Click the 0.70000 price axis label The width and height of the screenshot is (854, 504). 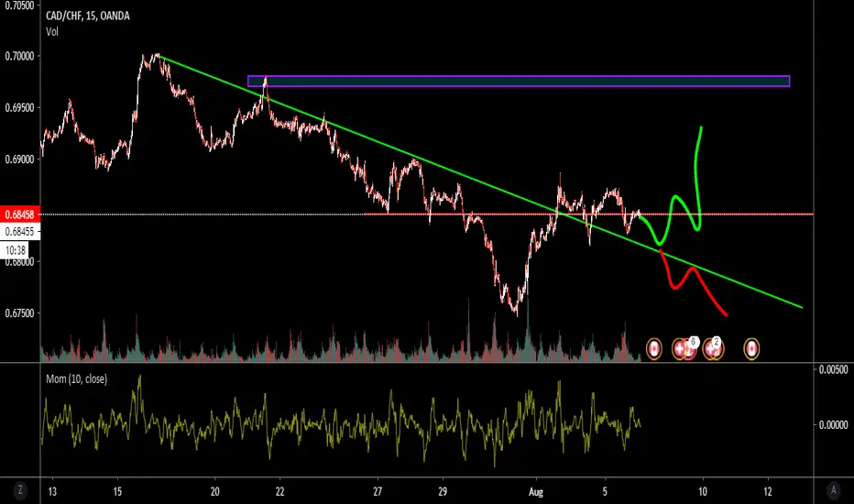[x=19, y=56]
